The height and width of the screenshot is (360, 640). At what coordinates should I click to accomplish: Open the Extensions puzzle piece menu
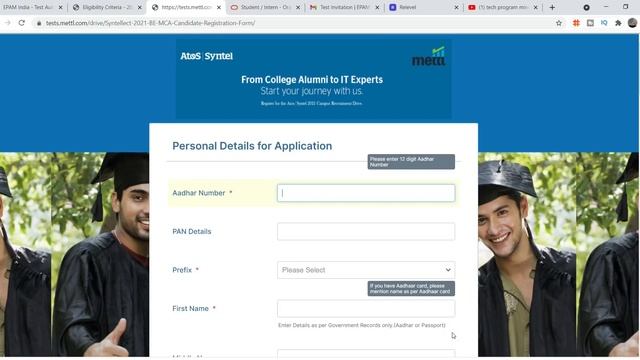(x=618, y=23)
